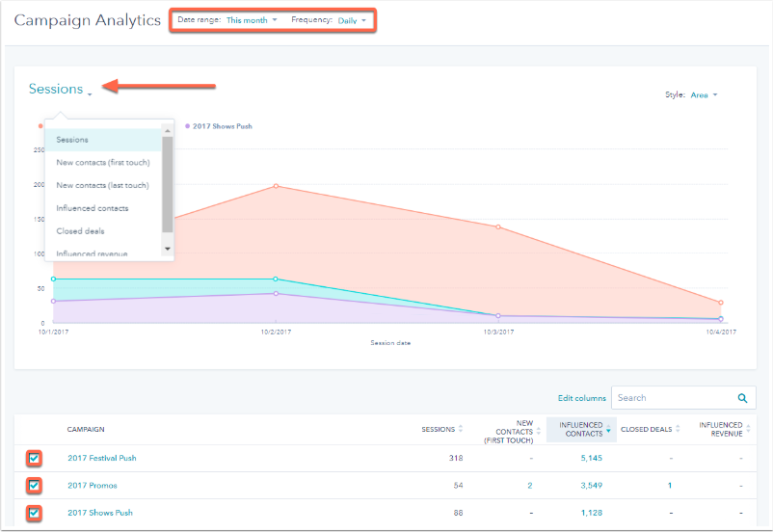Click the Edit columns link

[581, 398]
